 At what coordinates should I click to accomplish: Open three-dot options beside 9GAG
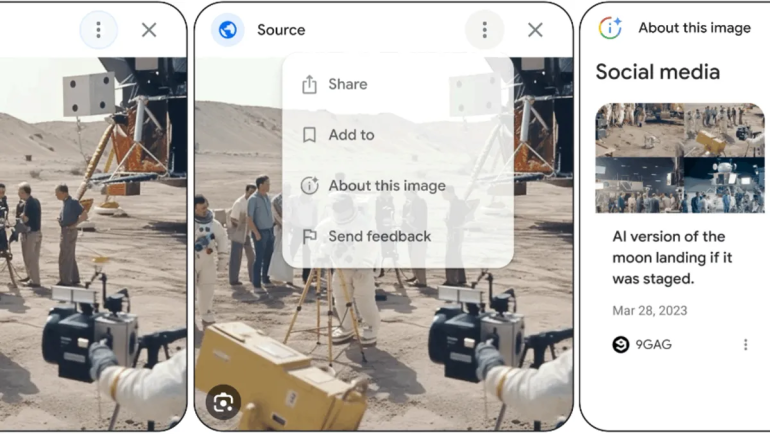(745, 345)
